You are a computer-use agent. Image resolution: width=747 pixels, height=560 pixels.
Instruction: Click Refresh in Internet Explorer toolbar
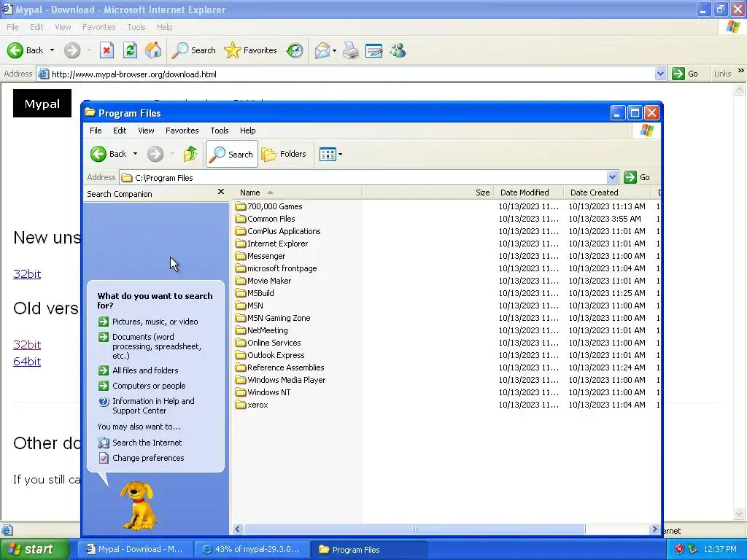click(130, 50)
